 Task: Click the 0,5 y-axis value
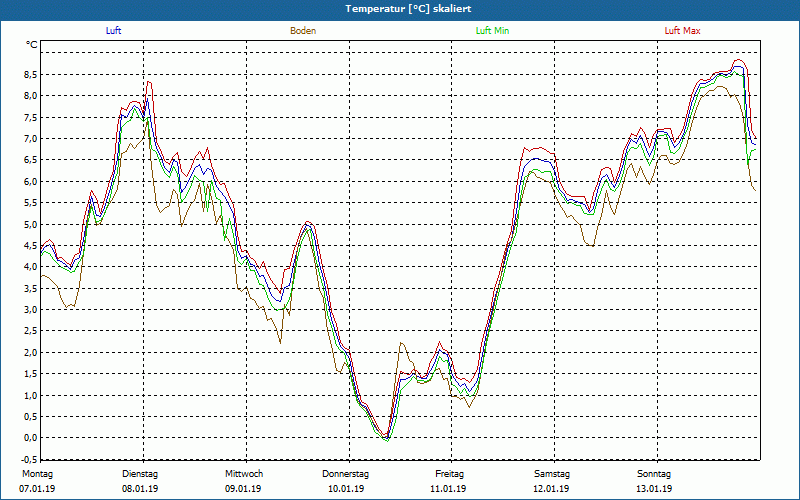click(x=30, y=417)
